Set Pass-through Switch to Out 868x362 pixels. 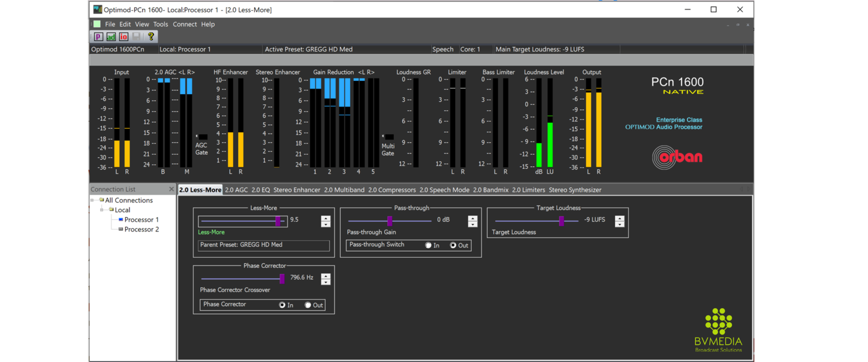453,245
